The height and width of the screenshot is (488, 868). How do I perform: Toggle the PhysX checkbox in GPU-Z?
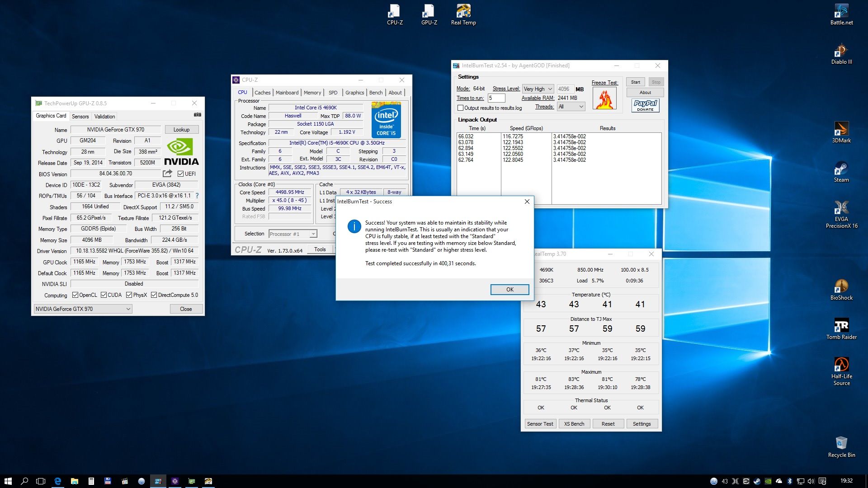point(129,295)
